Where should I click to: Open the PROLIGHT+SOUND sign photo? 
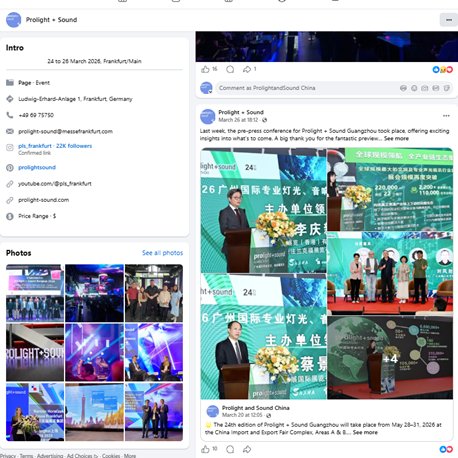click(x=35, y=352)
